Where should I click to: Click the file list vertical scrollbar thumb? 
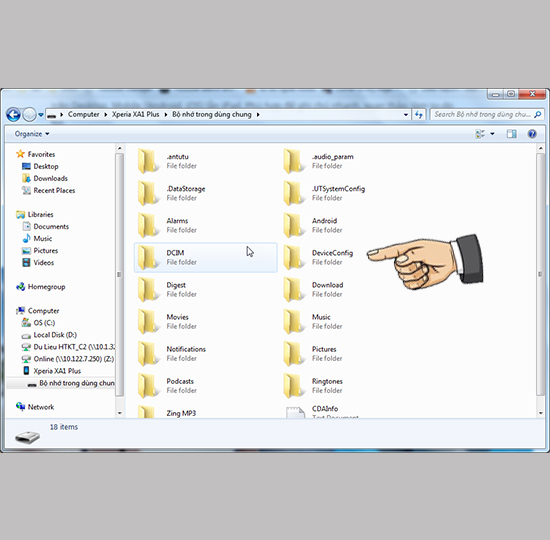540,274
